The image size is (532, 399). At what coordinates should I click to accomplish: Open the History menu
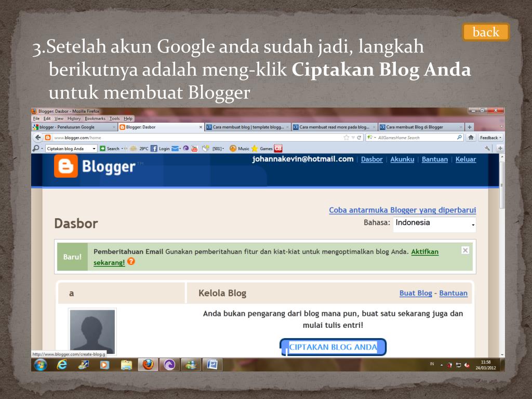coord(74,118)
